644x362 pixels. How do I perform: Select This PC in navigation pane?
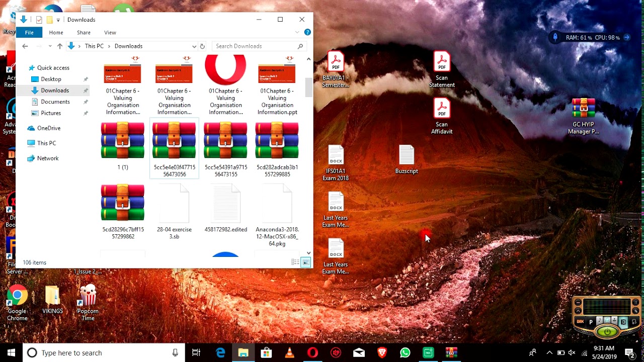tap(46, 143)
